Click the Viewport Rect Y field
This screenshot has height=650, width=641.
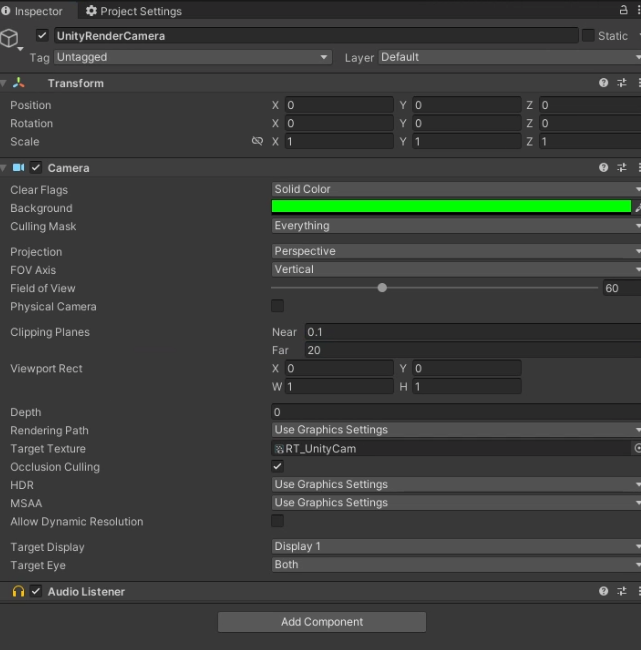click(467, 368)
